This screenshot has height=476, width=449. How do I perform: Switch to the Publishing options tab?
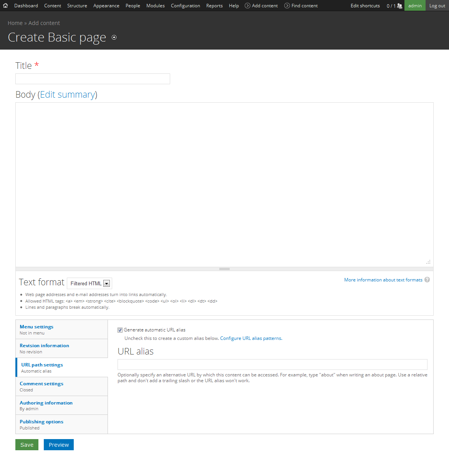41,421
